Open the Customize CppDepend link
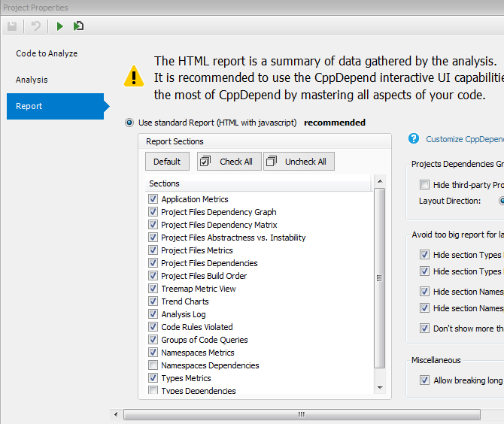The width and height of the screenshot is (504, 424). pyautogui.click(x=465, y=139)
